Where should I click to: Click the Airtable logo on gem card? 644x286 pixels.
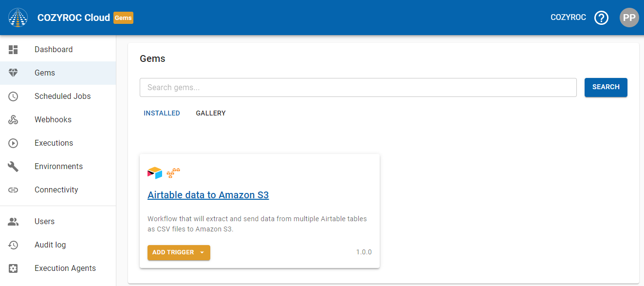(154, 173)
